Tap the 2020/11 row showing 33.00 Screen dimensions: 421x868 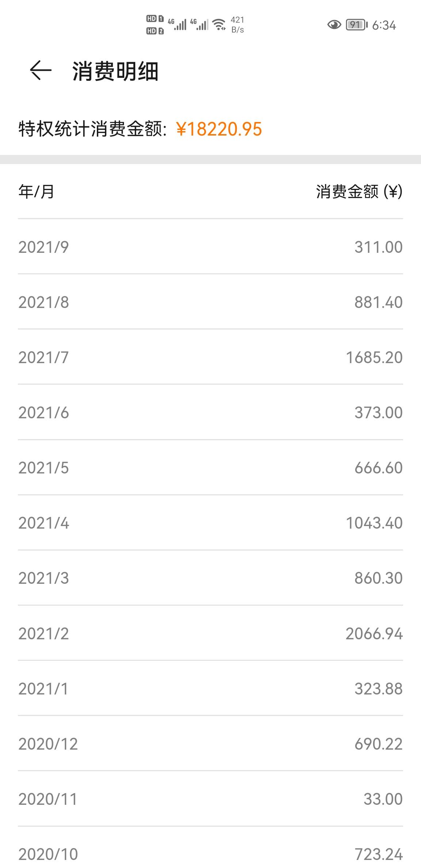[210, 799]
